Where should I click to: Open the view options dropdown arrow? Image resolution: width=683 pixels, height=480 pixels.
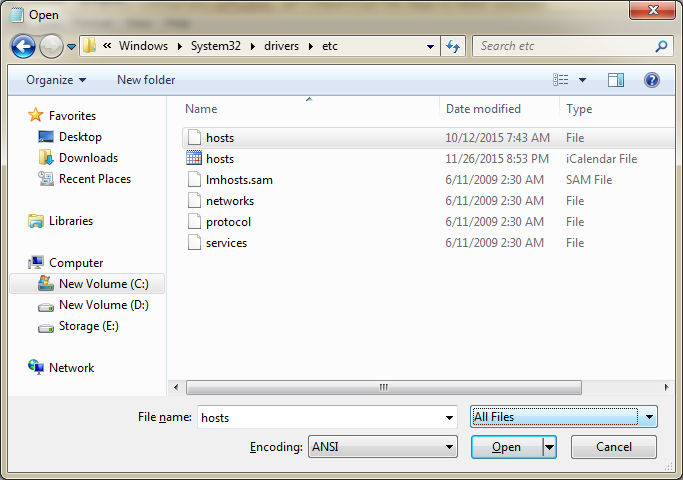tap(582, 80)
